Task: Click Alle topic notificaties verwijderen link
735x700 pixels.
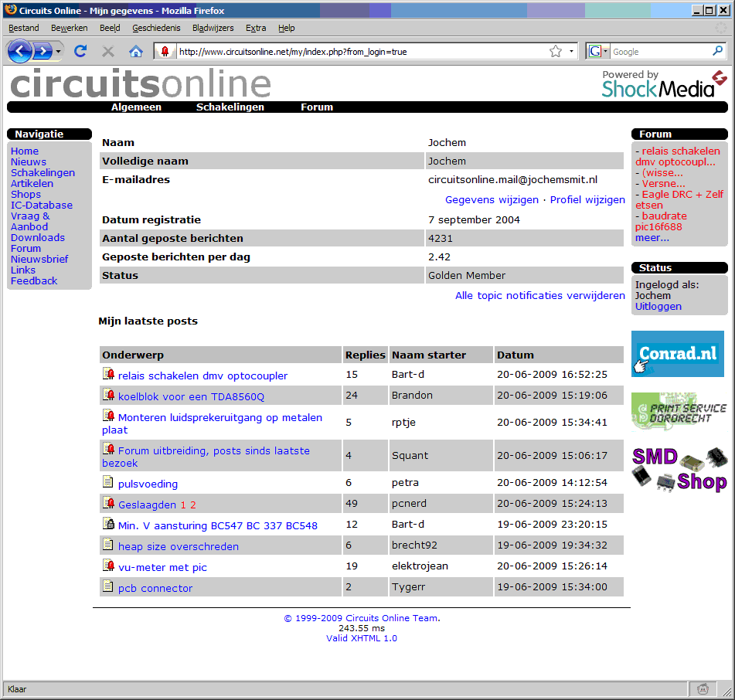Action: tap(539, 296)
